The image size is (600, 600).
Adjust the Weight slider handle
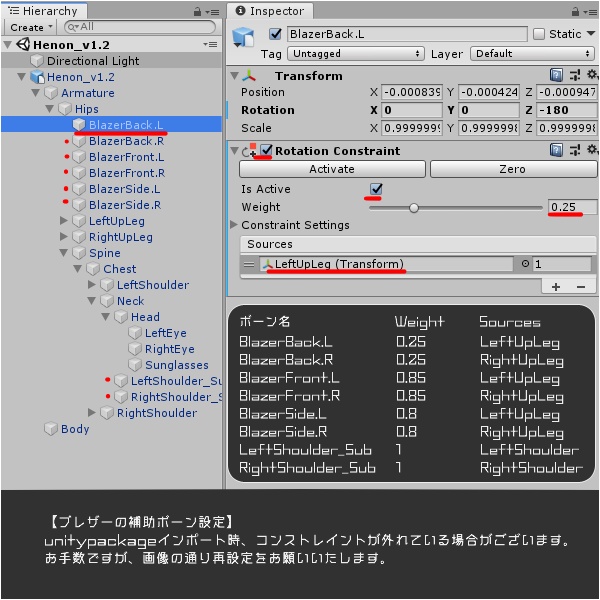(x=414, y=208)
